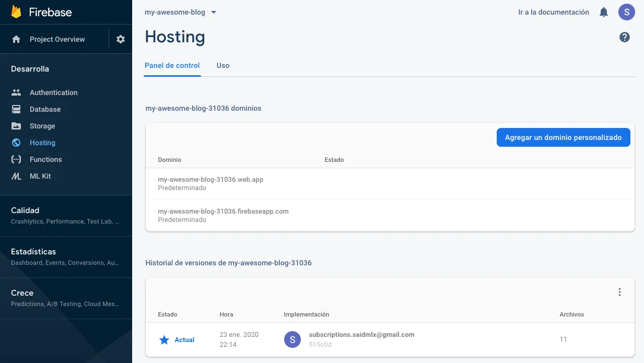Click the Database icon in sidebar
The height and width of the screenshot is (363, 644).
16,109
